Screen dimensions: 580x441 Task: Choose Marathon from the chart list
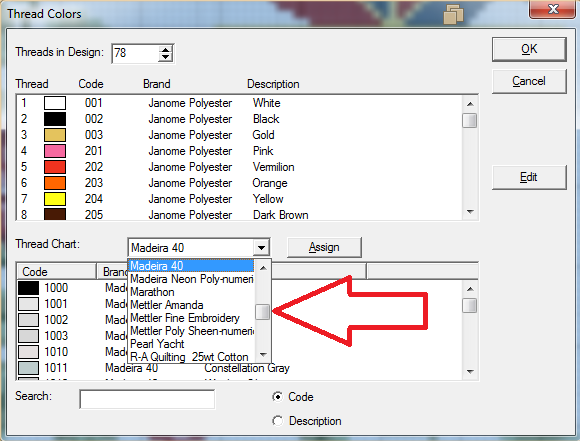191,292
